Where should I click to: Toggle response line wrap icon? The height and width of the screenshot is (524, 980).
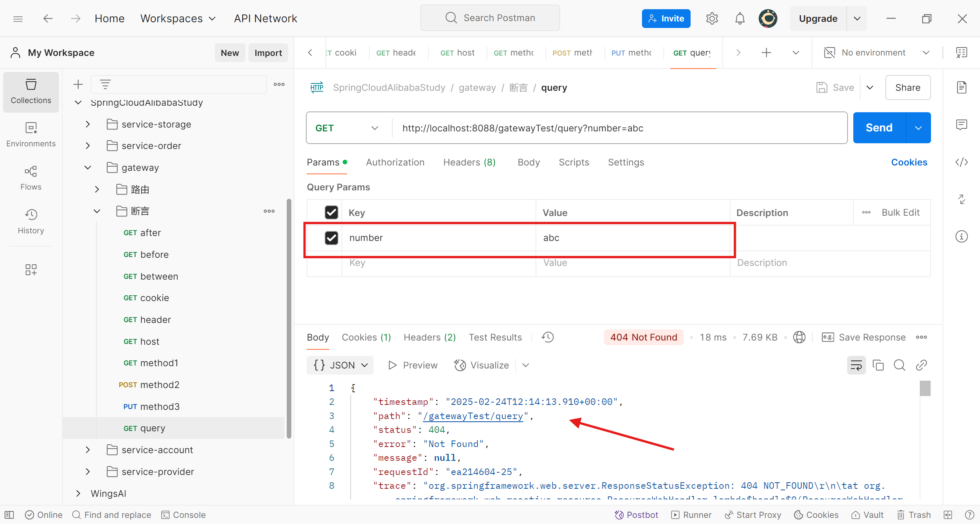(856, 365)
